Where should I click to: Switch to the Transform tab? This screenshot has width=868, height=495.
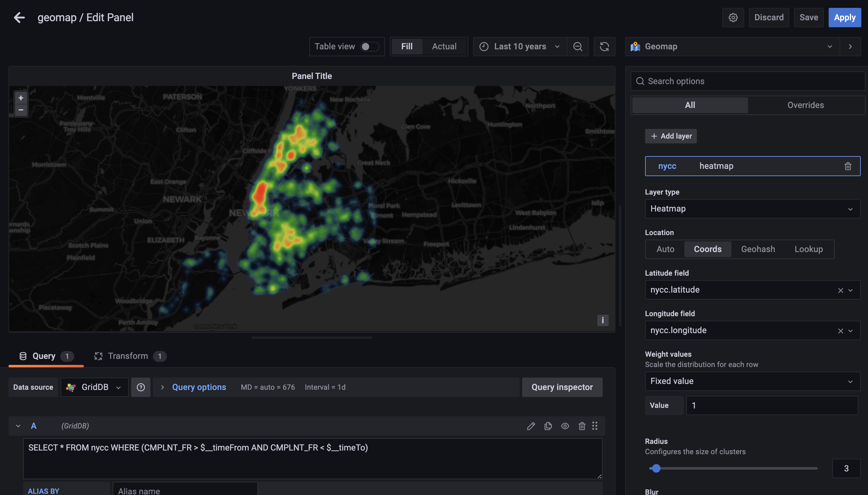click(128, 356)
